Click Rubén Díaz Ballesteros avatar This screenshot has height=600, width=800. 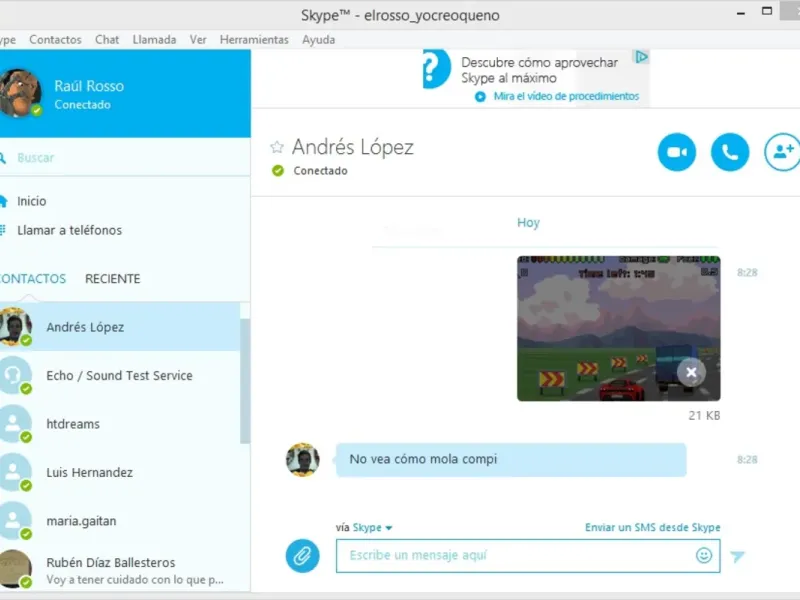point(15,568)
